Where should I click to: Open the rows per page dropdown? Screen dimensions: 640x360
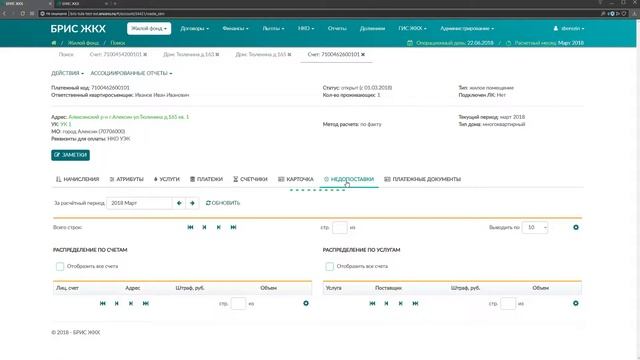(535, 227)
